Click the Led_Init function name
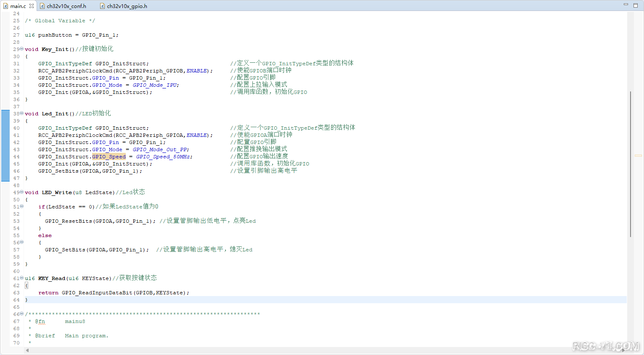 click(x=55, y=114)
